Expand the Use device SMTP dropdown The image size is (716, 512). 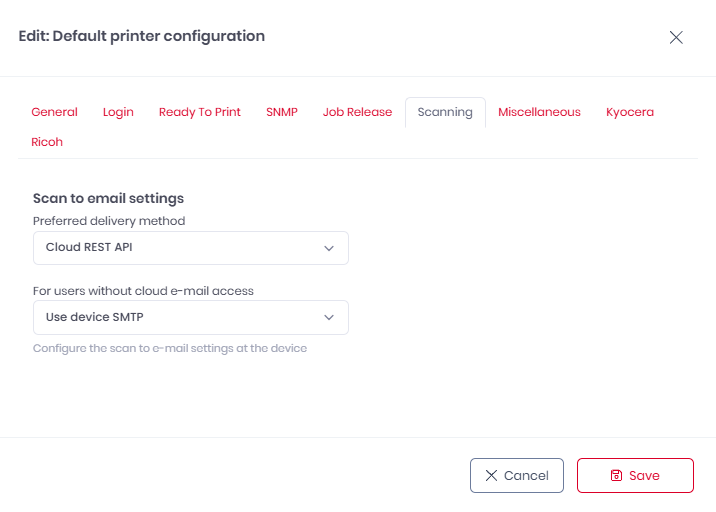coord(190,318)
